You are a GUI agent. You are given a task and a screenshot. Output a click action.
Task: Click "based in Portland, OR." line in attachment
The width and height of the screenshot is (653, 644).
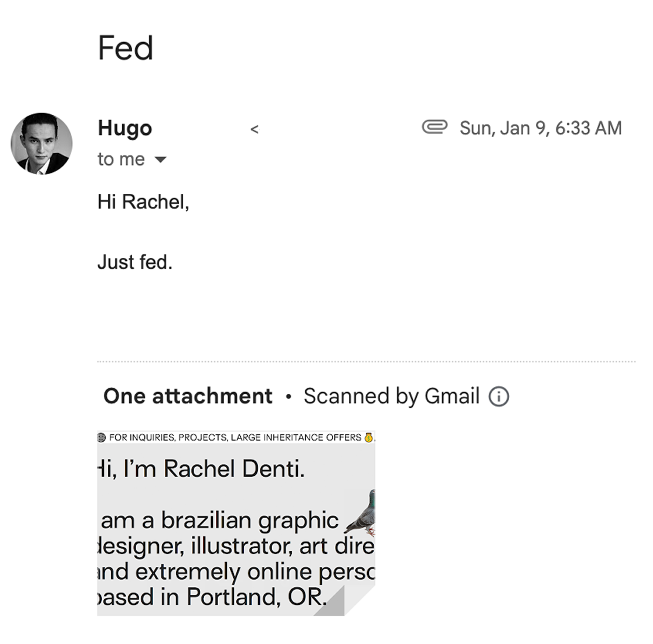(x=212, y=596)
